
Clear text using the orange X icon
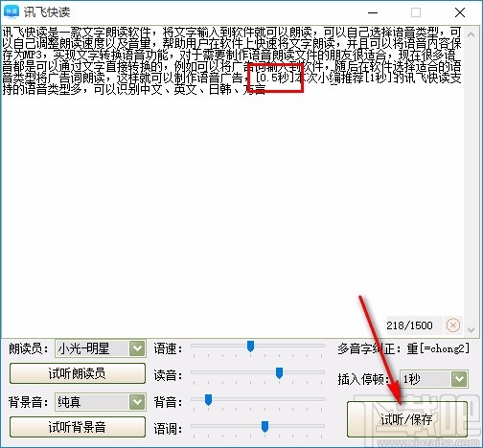453,325
